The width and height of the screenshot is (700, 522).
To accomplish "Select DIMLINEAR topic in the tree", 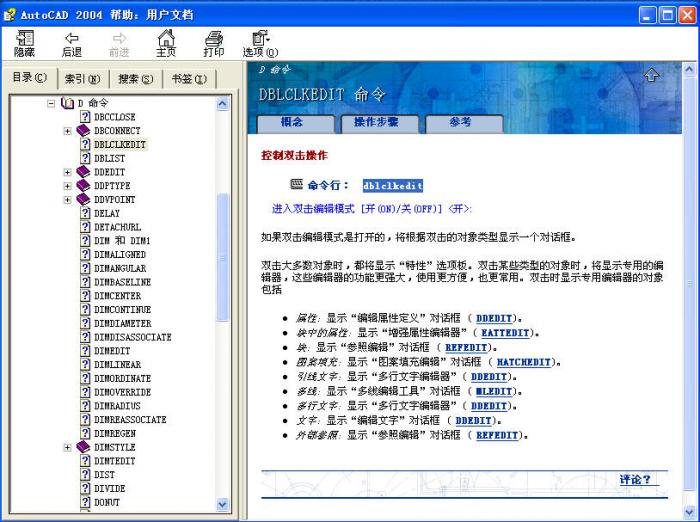I will [x=117, y=365].
